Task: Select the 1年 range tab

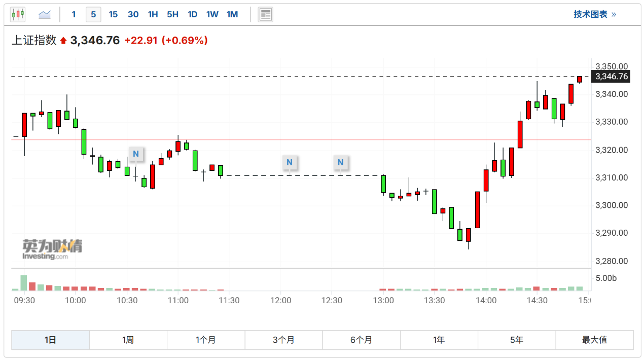Action: click(x=439, y=340)
